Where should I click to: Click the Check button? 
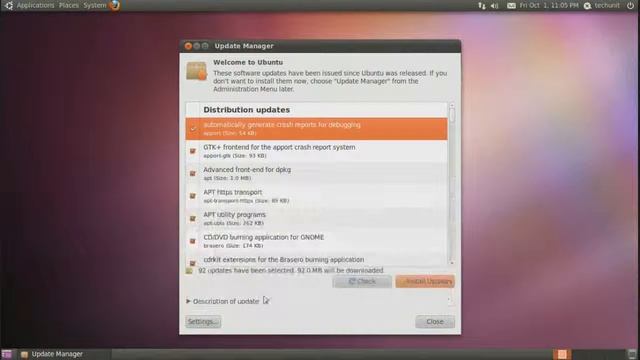point(362,281)
